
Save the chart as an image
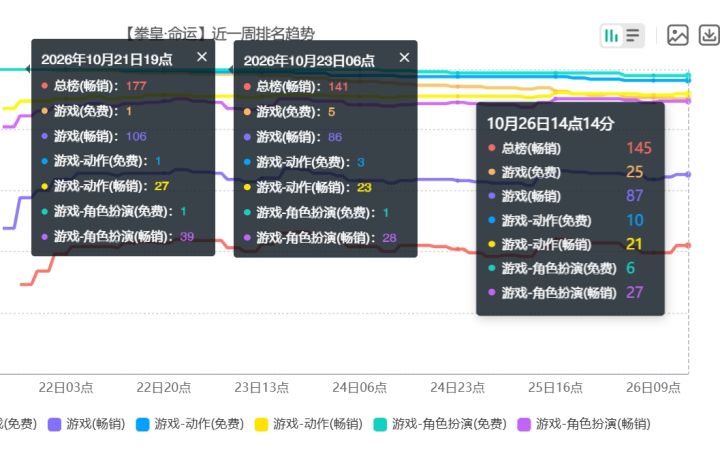click(x=677, y=35)
